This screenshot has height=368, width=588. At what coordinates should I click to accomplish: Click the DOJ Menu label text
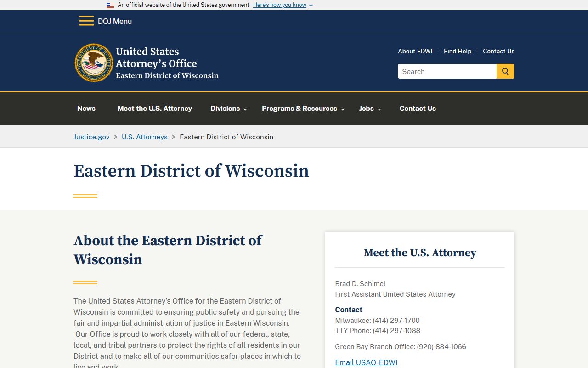115,21
